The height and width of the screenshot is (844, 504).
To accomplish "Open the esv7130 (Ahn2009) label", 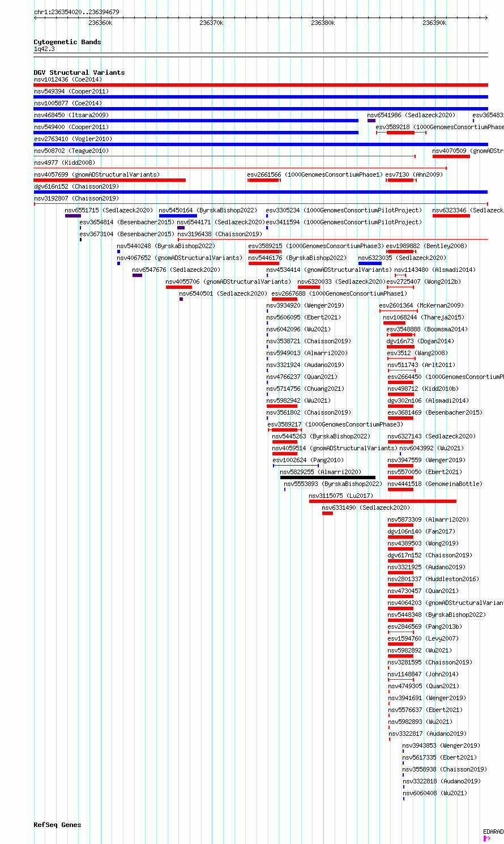I will click(415, 174).
